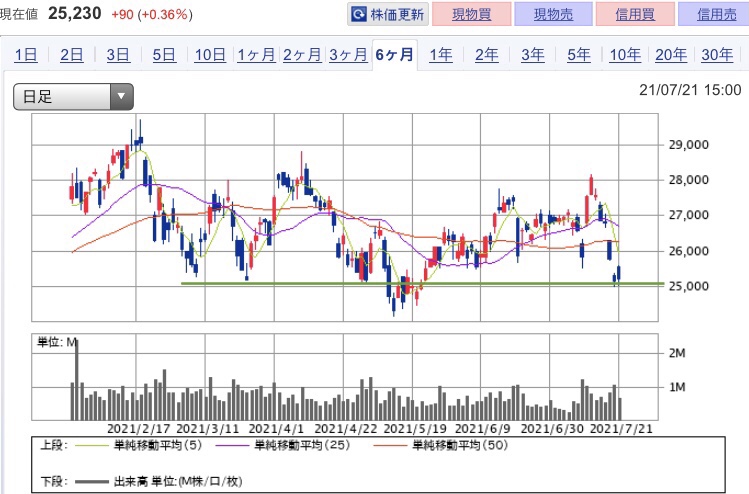749x494 pixels.
Task: Select the 1ヶ月 period tab
Action: (x=256, y=55)
